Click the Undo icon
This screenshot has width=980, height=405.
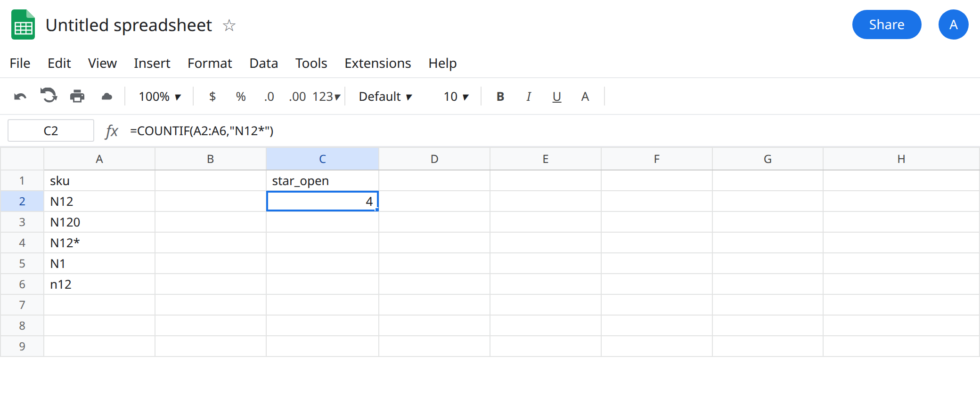[20, 97]
